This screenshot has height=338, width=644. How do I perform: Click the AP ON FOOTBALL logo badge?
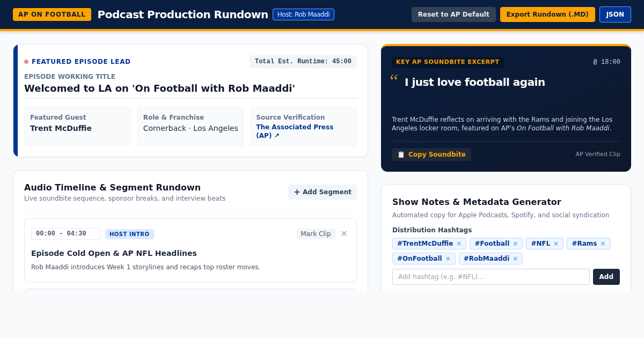[x=52, y=14]
